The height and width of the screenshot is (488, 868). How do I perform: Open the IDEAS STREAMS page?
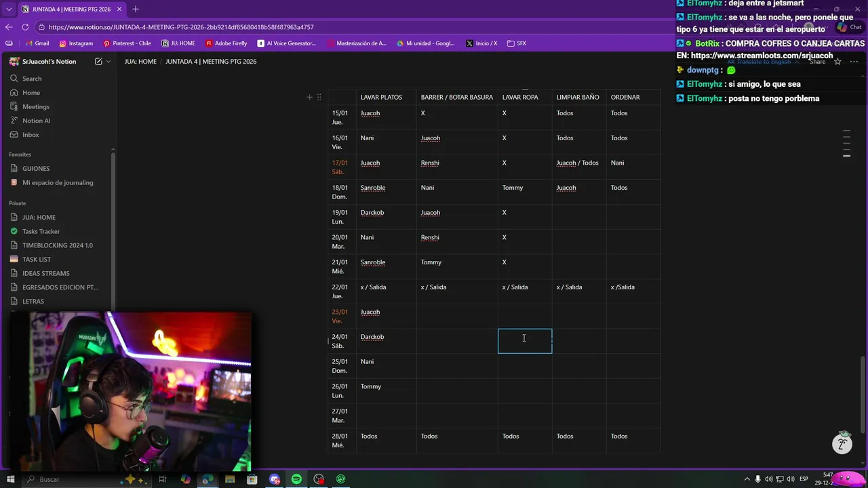(x=45, y=274)
